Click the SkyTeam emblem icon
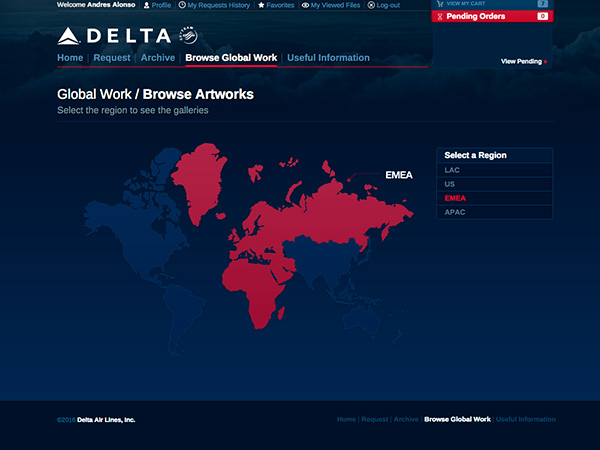This screenshot has height=450, width=600. point(189,36)
